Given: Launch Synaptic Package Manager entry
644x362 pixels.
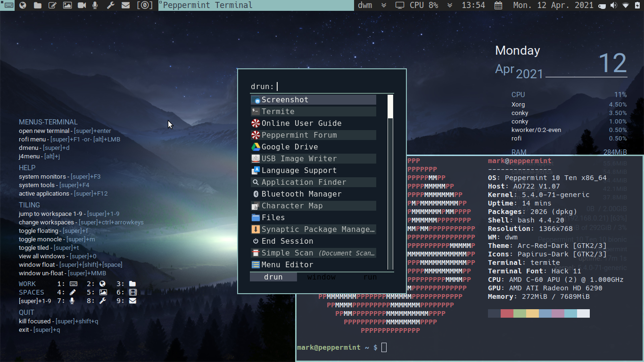Looking at the screenshot, I should 314,230.
